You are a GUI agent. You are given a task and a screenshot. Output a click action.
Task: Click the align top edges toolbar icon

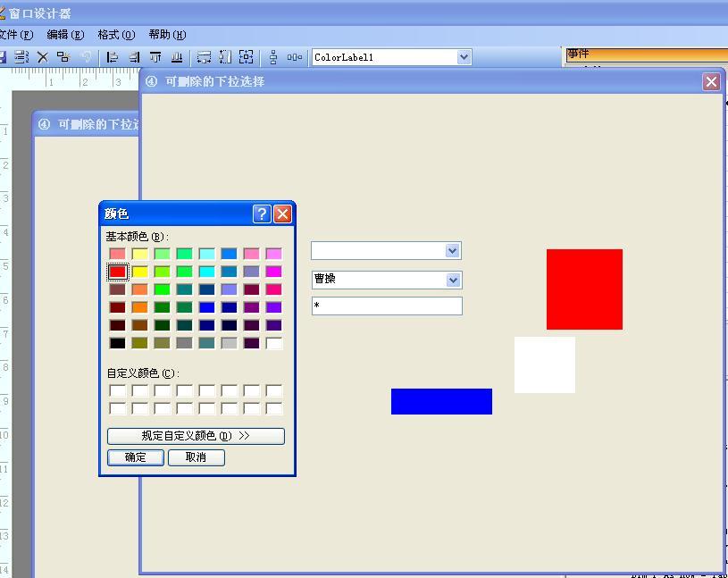point(155,57)
